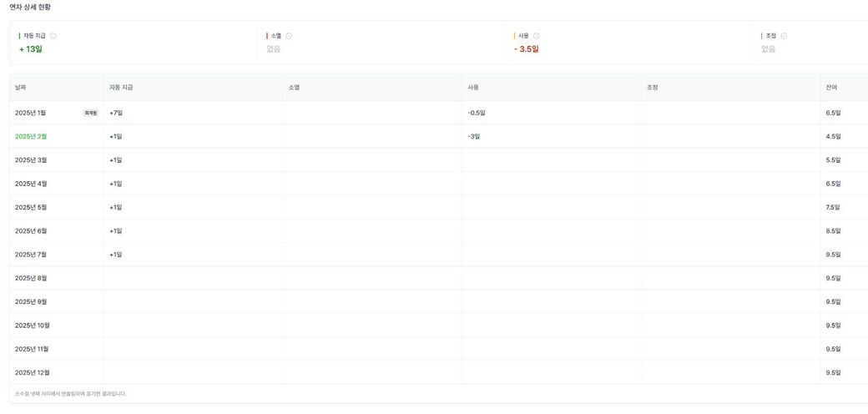Viewport: 868px width, 414px height.
Task: Click the 사용 table column header
Action: tap(473, 88)
